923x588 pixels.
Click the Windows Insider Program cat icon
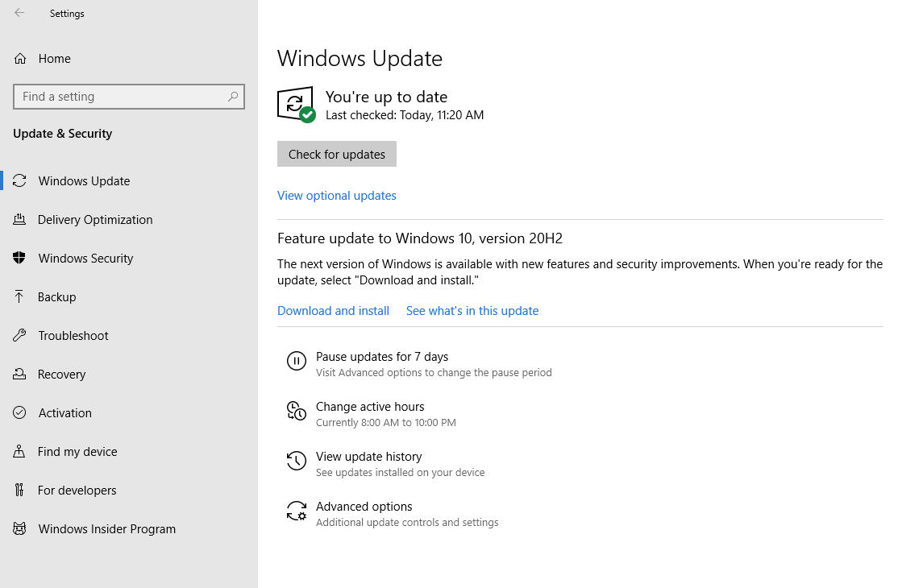point(19,528)
